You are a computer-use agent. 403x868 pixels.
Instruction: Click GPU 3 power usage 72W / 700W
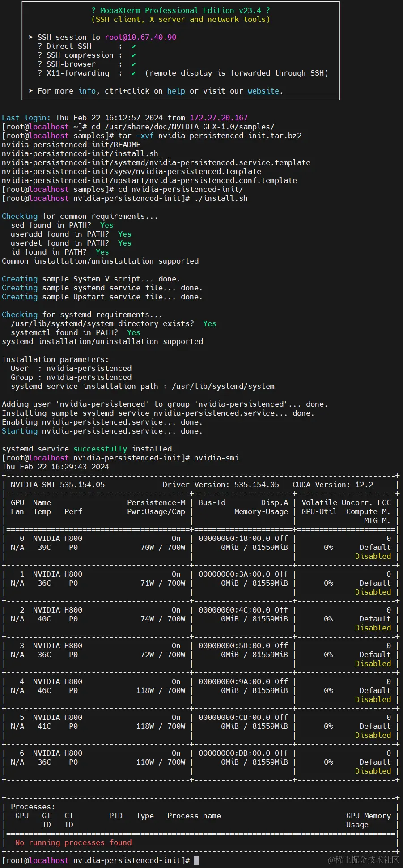(163, 655)
